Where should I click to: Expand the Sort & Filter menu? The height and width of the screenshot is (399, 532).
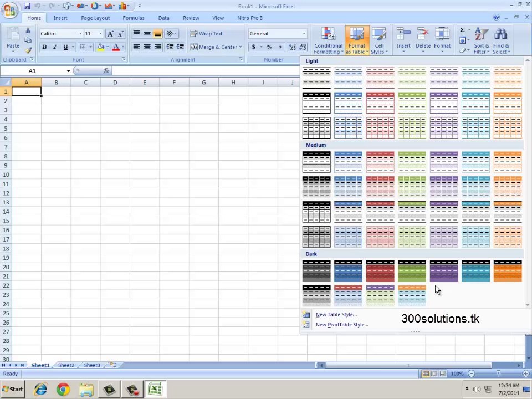(x=482, y=40)
